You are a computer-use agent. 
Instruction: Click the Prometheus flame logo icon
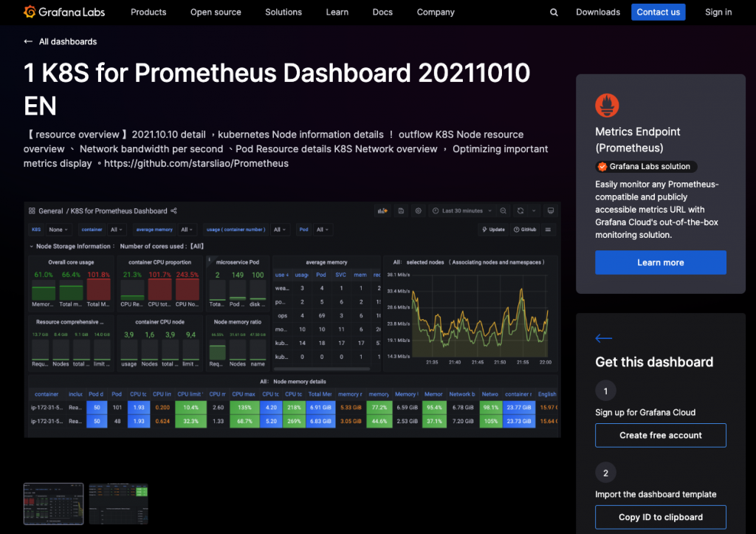[607, 105]
